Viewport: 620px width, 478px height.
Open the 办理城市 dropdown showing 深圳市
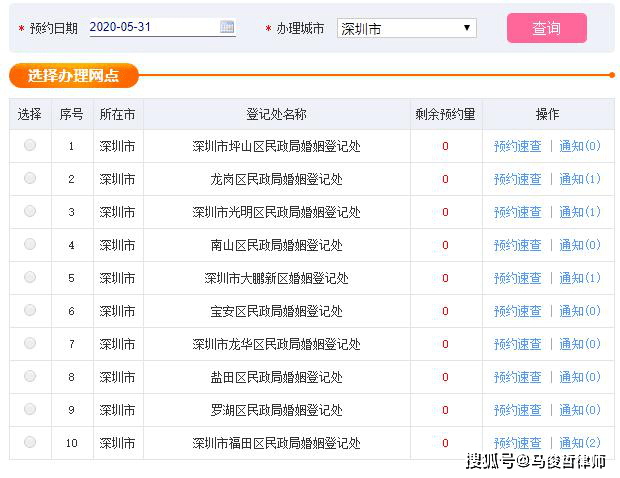coord(407,28)
